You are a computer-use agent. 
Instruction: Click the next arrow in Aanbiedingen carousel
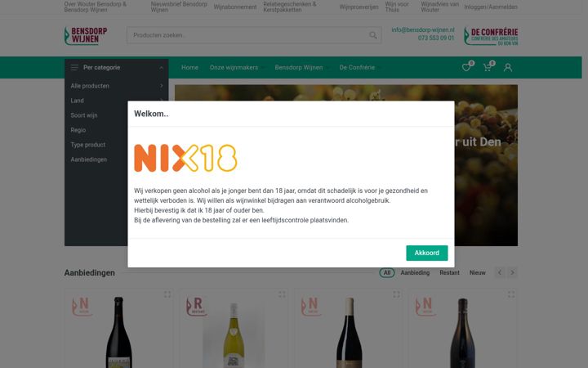coord(512,272)
